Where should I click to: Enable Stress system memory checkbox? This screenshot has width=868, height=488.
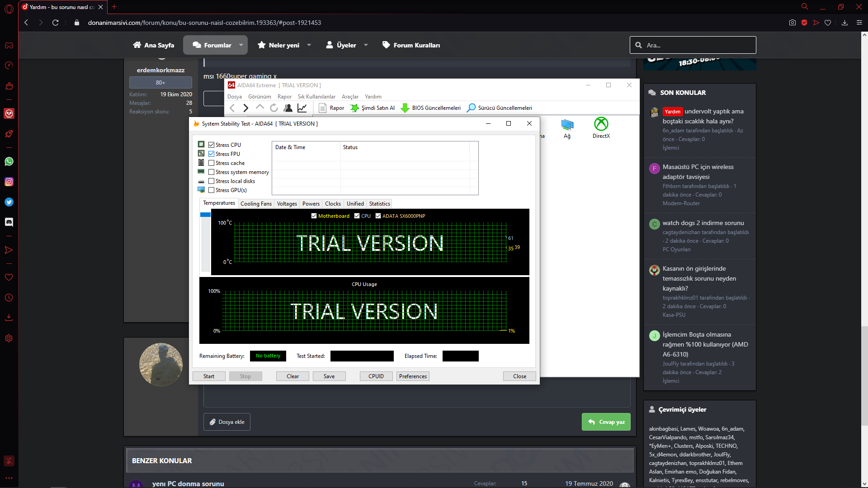click(x=211, y=172)
